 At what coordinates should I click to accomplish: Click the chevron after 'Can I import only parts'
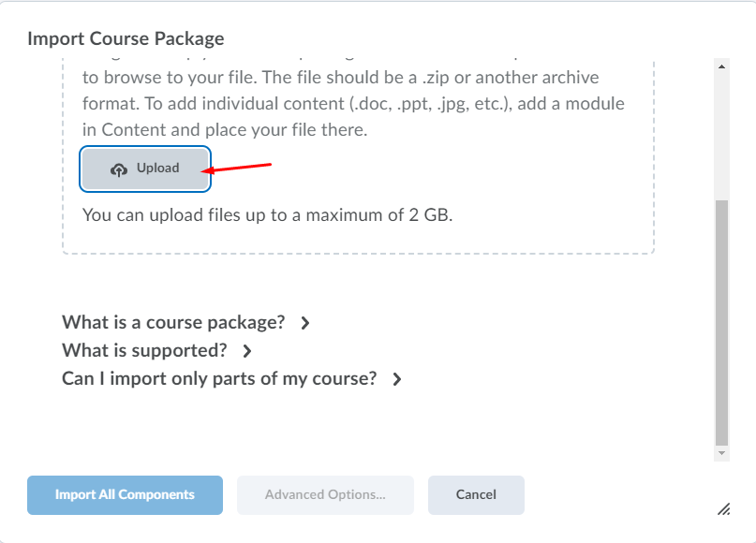(397, 379)
